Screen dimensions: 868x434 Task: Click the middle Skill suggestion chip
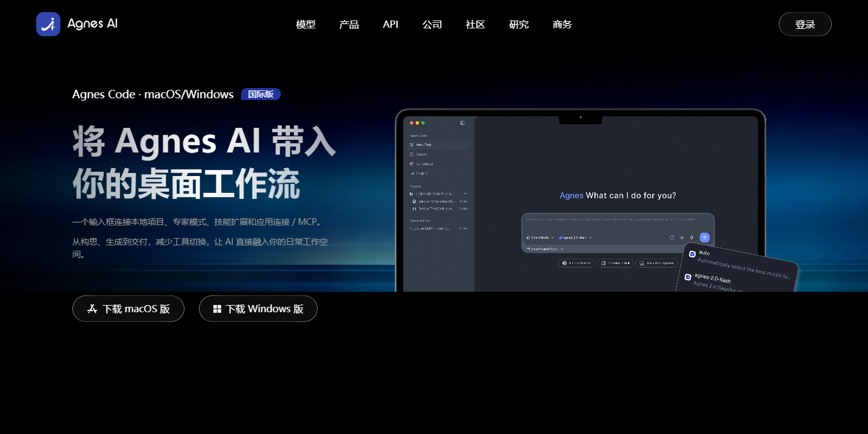[615, 263]
